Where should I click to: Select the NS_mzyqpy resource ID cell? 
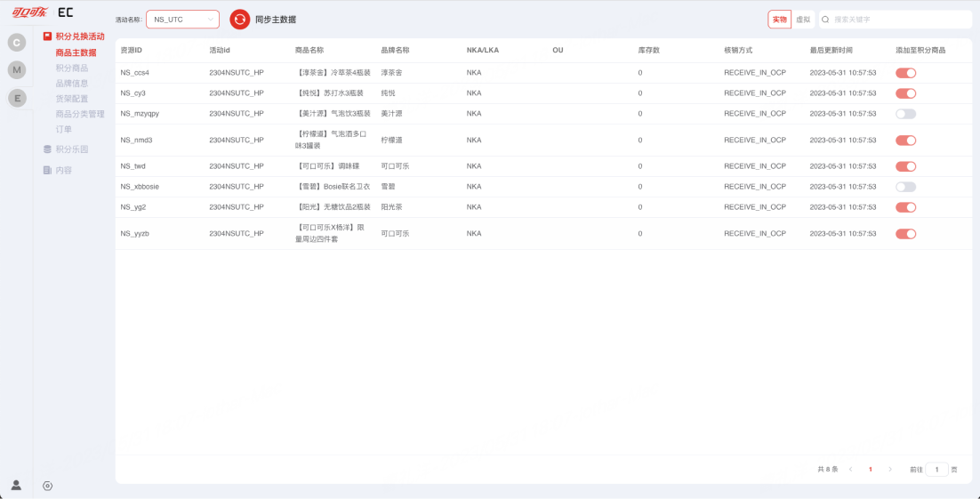point(140,114)
